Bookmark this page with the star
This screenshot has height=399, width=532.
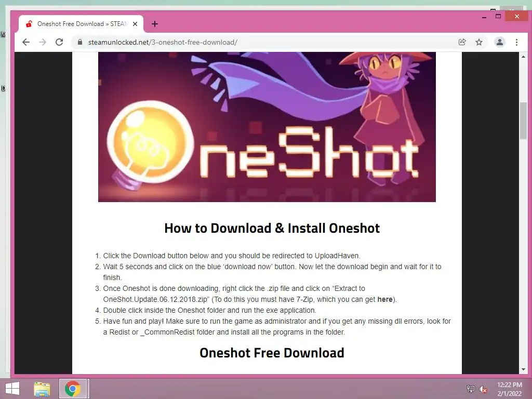click(x=478, y=42)
